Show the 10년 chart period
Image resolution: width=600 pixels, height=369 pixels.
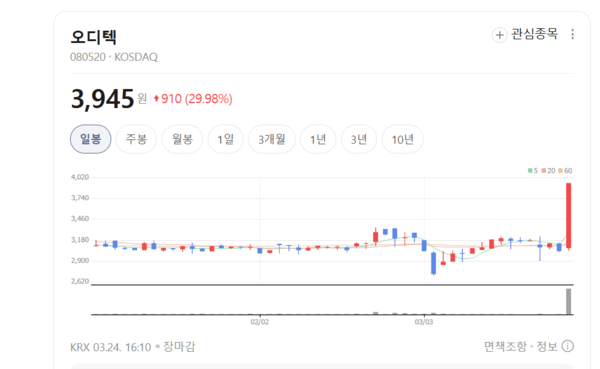pos(403,139)
